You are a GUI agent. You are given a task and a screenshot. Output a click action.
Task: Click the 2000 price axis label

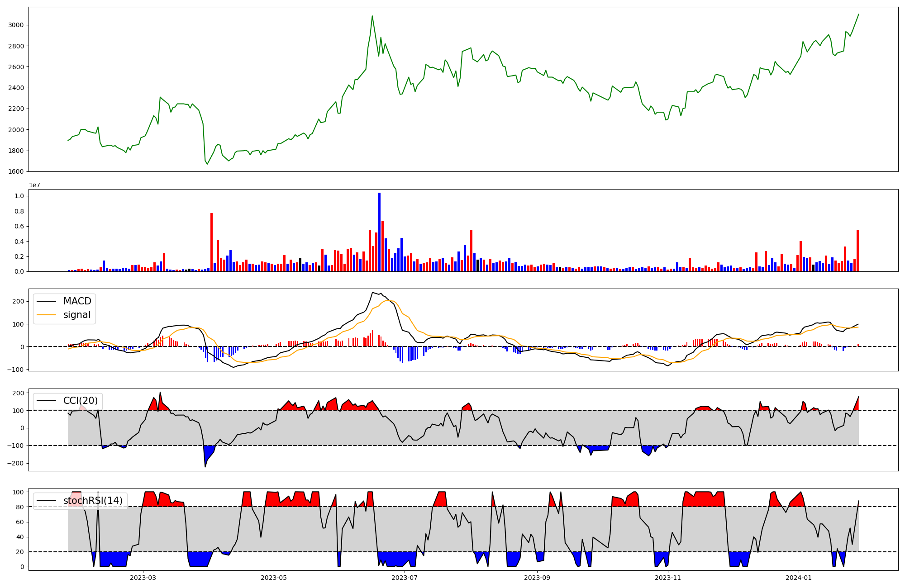tap(16, 130)
